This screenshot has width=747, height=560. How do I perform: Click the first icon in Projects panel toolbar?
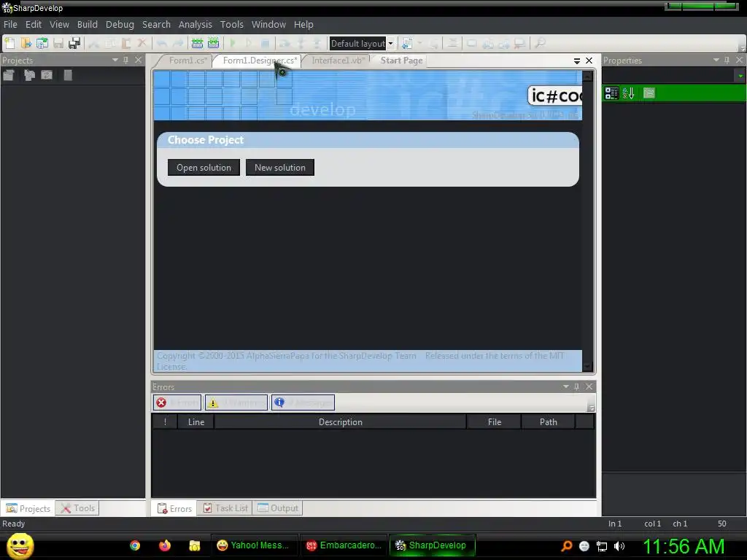(9, 75)
